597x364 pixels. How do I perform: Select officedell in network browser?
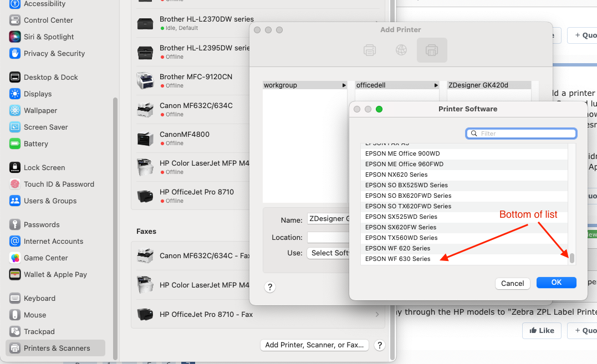pyautogui.click(x=397, y=85)
